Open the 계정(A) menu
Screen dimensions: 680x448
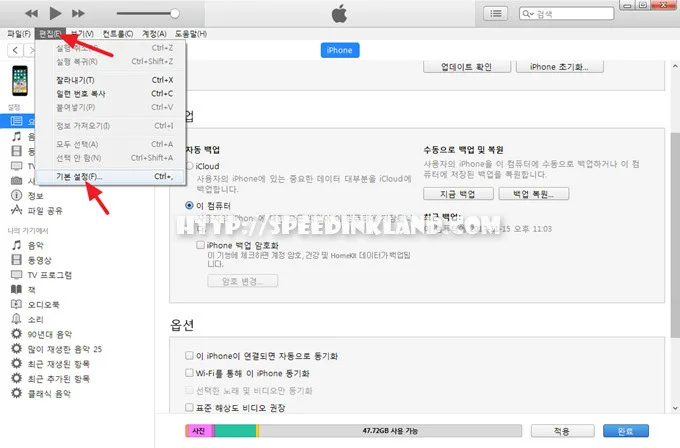[154, 34]
